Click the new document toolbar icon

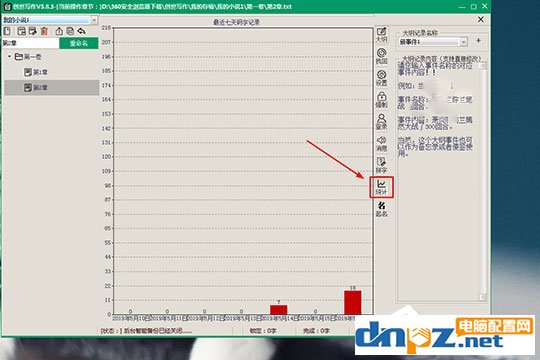(x=7, y=31)
